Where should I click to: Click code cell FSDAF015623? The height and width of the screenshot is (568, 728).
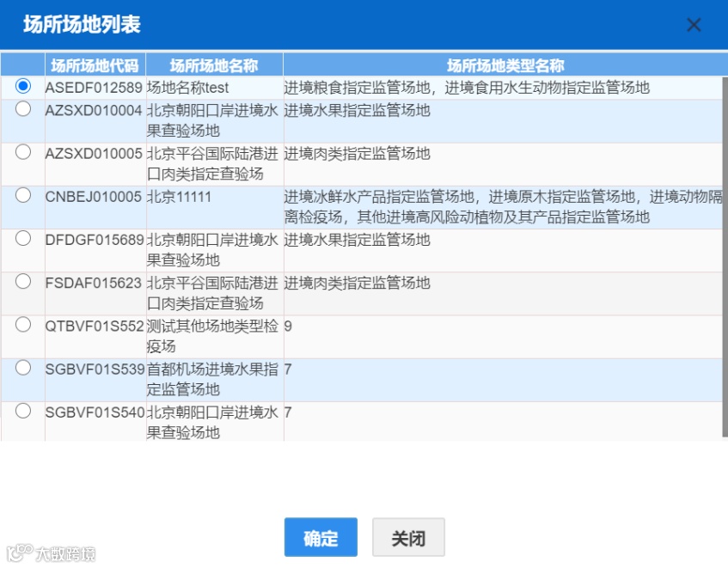pyautogui.click(x=95, y=294)
